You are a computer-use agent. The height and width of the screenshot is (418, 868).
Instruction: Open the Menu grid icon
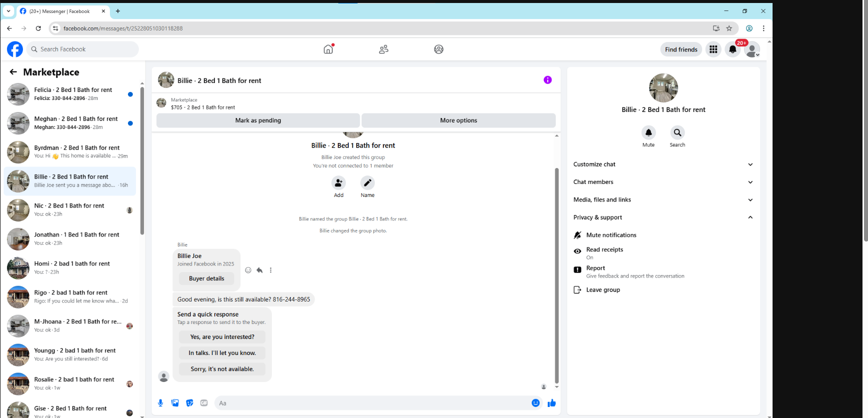pos(713,49)
